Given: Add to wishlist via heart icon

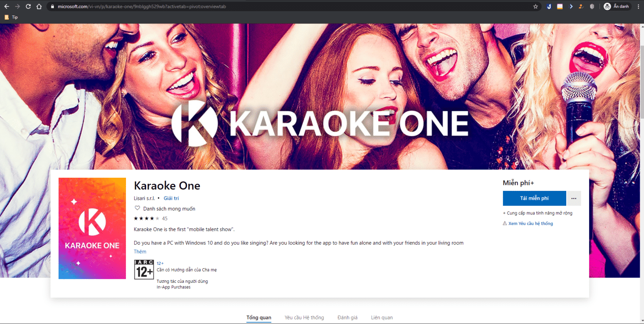Looking at the screenshot, I should pyautogui.click(x=137, y=209).
